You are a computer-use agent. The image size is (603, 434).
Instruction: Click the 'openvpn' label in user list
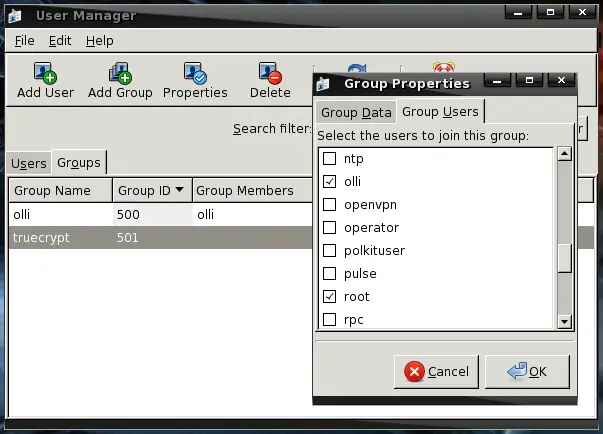[370, 205]
